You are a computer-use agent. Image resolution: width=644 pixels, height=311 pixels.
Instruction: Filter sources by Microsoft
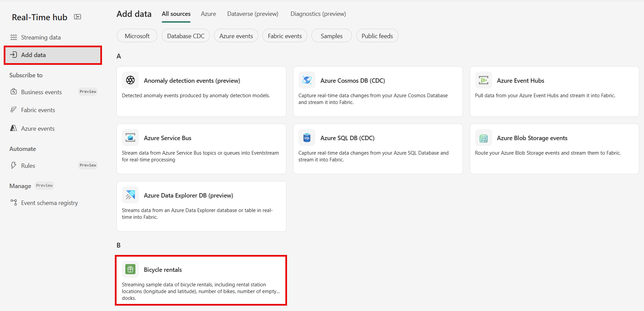137,36
